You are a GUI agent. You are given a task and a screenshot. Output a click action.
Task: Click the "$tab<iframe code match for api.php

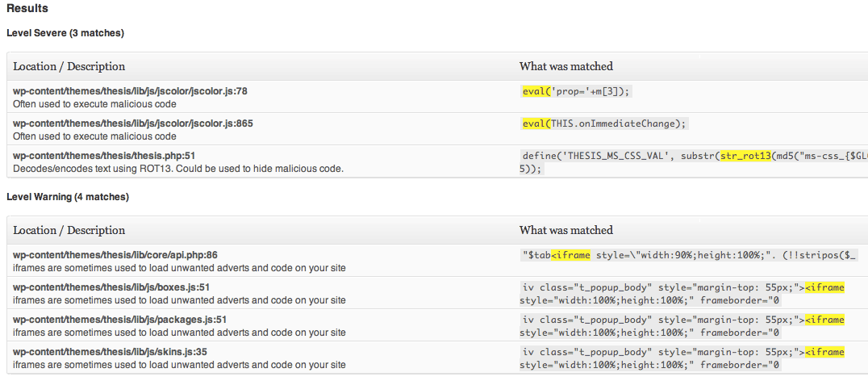[x=557, y=255]
